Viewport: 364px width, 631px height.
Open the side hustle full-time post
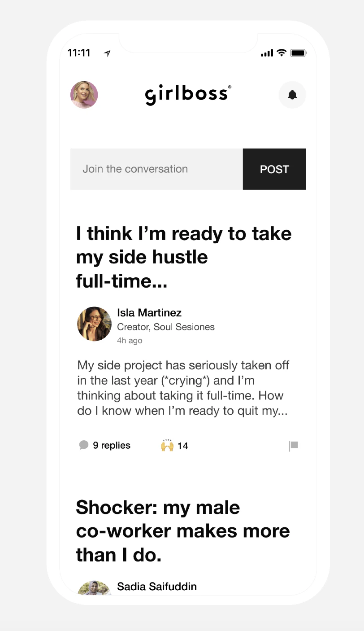[x=183, y=257]
